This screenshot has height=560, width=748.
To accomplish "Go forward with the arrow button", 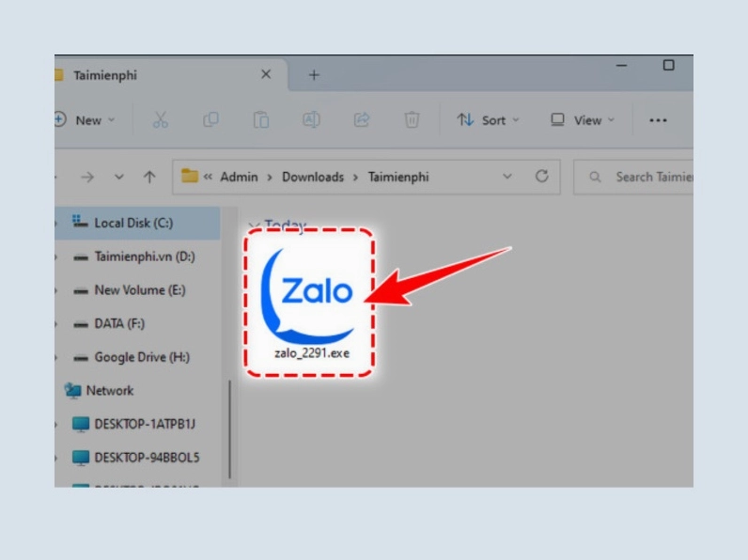I will 87,178.
